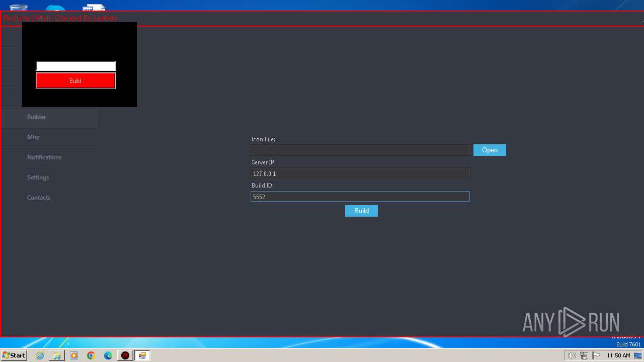The width and height of the screenshot is (644, 362).
Task: Open Windows Media Player taskbar icon
Action: (74, 355)
